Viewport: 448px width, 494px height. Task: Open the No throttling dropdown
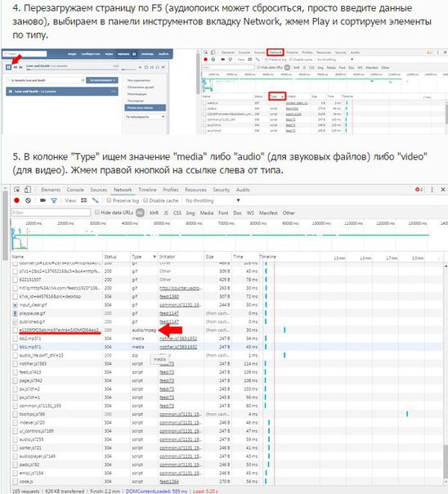pyautogui.click(x=213, y=200)
